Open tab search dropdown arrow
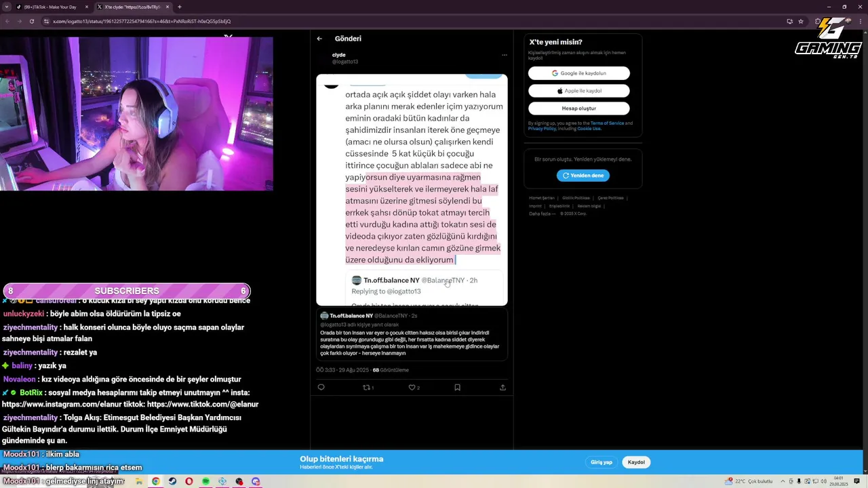Viewport: 868px width, 488px height. tap(7, 7)
